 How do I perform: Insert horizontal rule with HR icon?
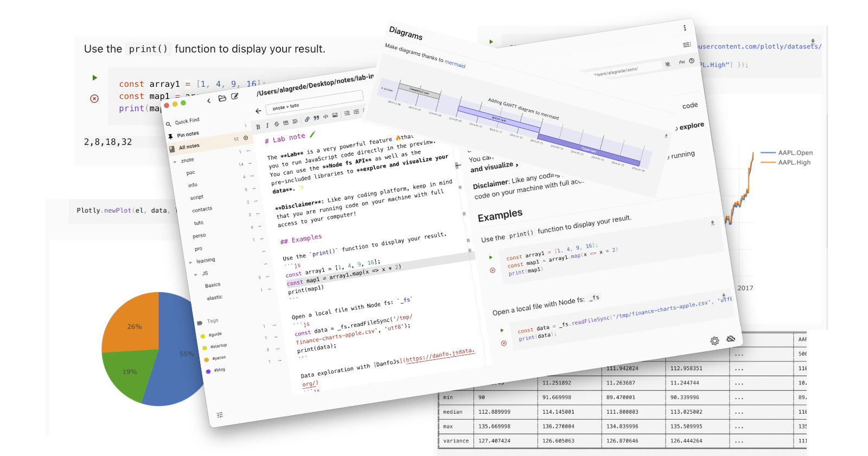pos(285,122)
